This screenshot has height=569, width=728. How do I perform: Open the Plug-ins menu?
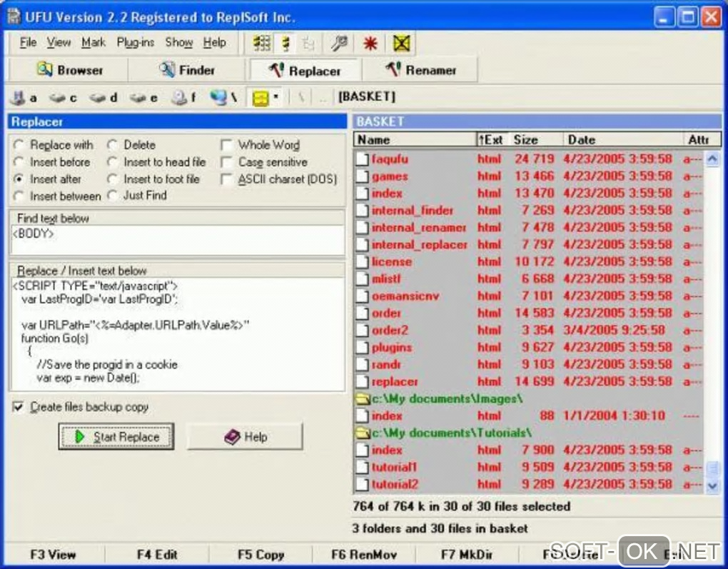click(135, 42)
